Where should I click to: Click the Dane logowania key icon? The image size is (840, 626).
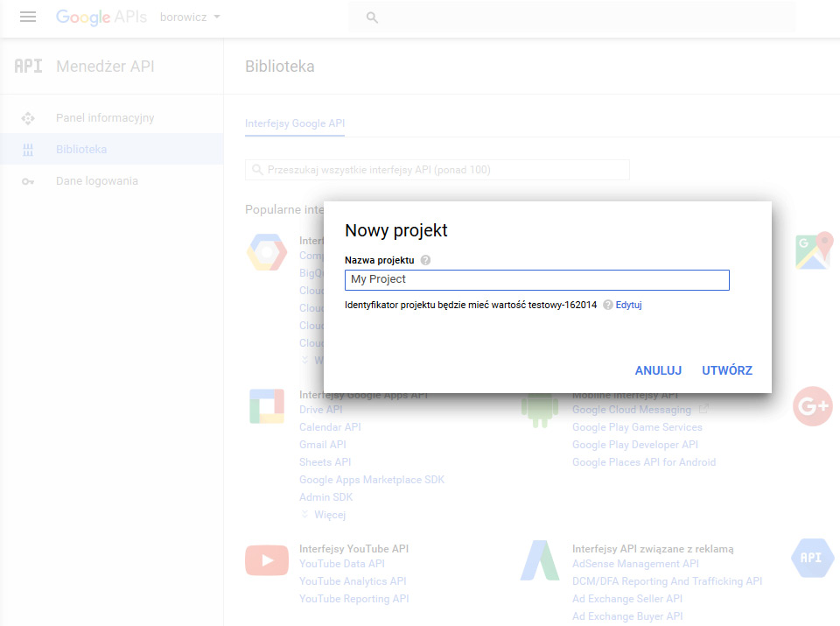tap(28, 182)
